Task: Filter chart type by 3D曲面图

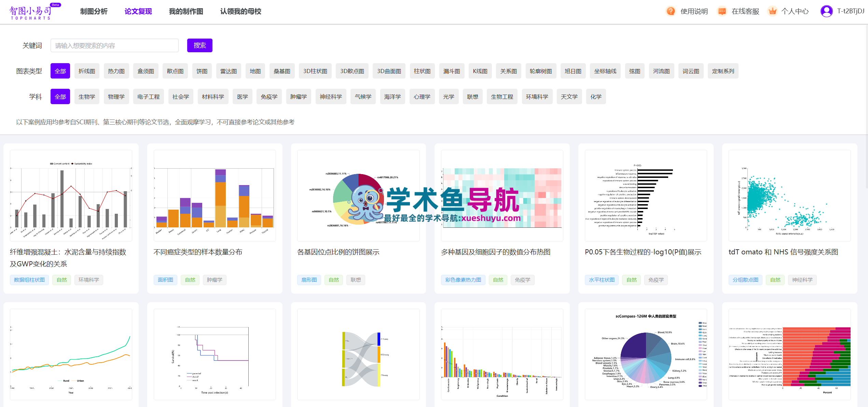Action: 389,71
